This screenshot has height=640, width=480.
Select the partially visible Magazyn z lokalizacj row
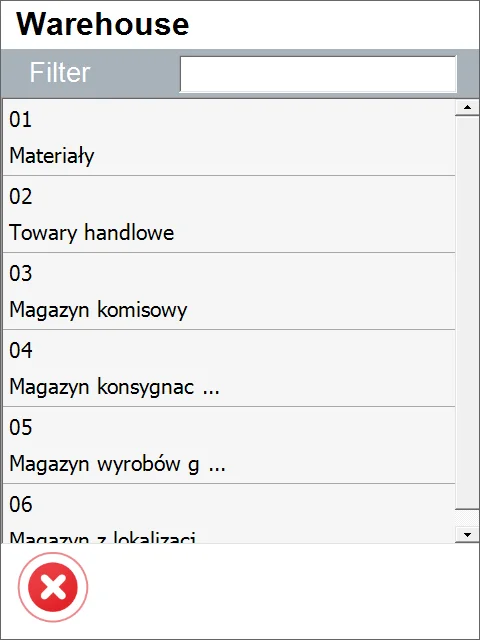pyautogui.click(x=229, y=514)
